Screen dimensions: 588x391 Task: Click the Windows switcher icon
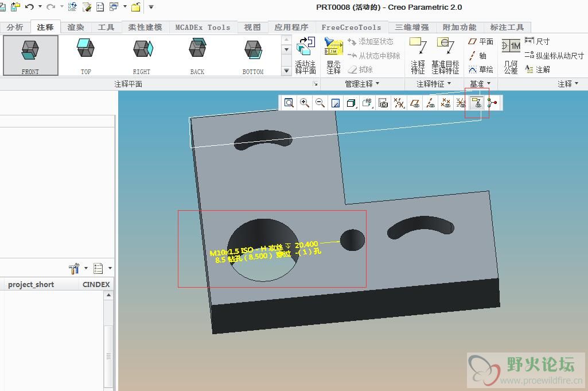click(x=114, y=6)
